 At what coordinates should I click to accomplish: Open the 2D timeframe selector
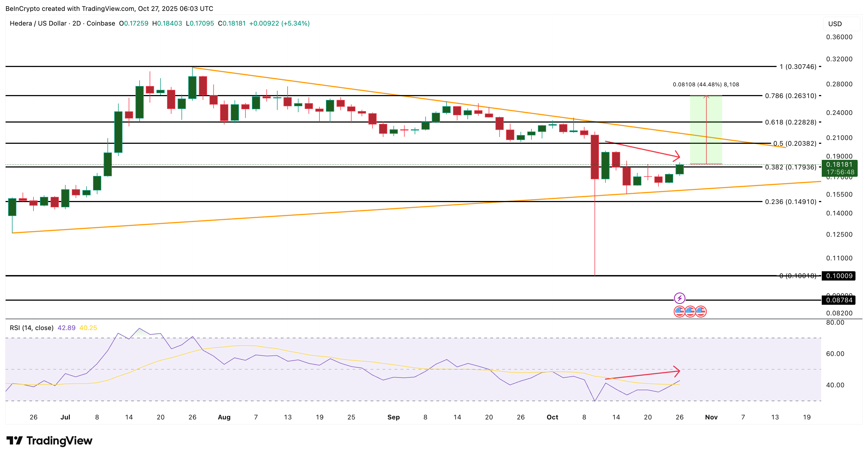pyautogui.click(x=77, y=24)
